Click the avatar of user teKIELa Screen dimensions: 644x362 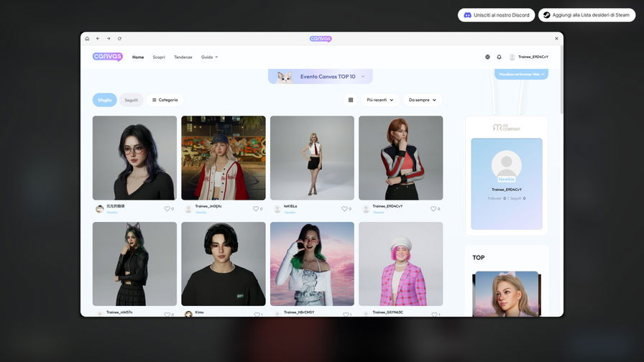(x=277, y=209)
